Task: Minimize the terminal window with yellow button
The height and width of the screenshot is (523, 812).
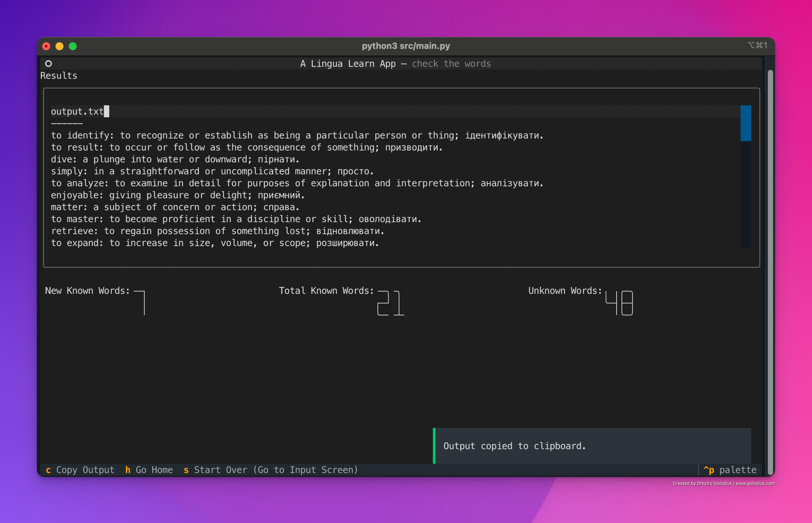Action: pos(59,46)
